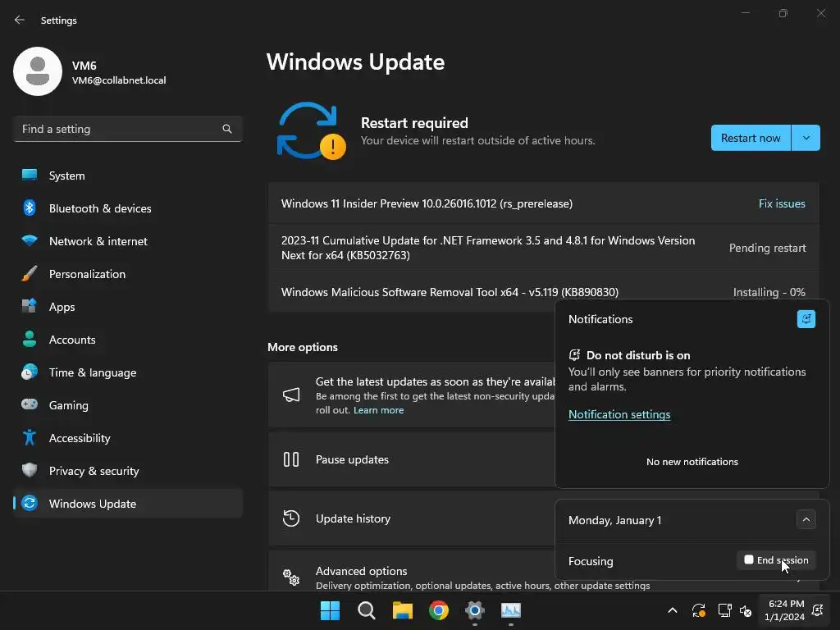Click the Windows Update tray icon

pyautogui.click(x=699, y=610)
